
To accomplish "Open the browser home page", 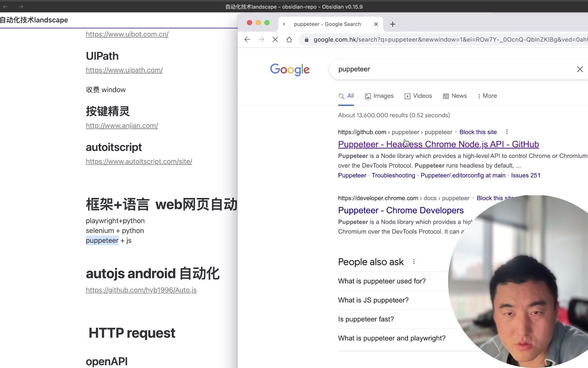I will tap(289, 40).
